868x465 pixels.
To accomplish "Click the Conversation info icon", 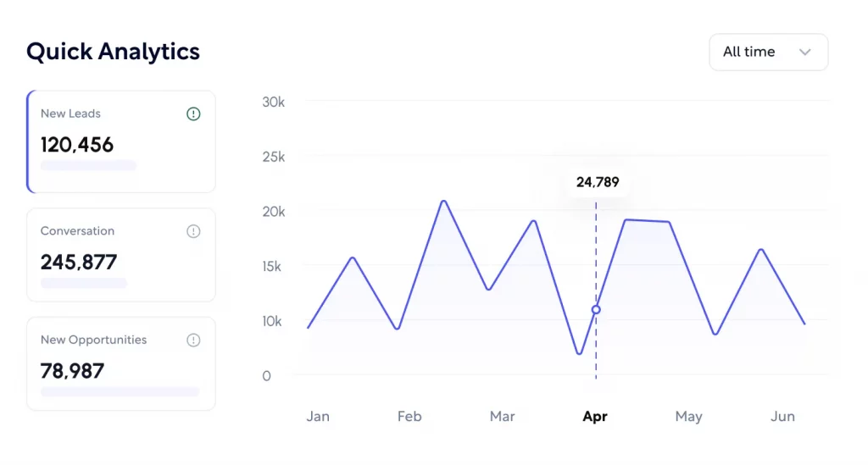I will 193,231.
